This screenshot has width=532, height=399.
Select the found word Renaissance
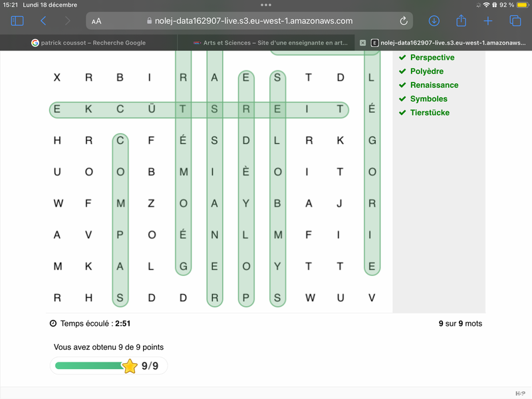click(x=434, y=85)
